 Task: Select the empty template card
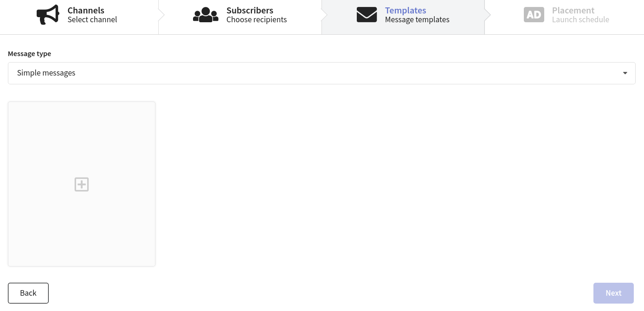(82, 184)
